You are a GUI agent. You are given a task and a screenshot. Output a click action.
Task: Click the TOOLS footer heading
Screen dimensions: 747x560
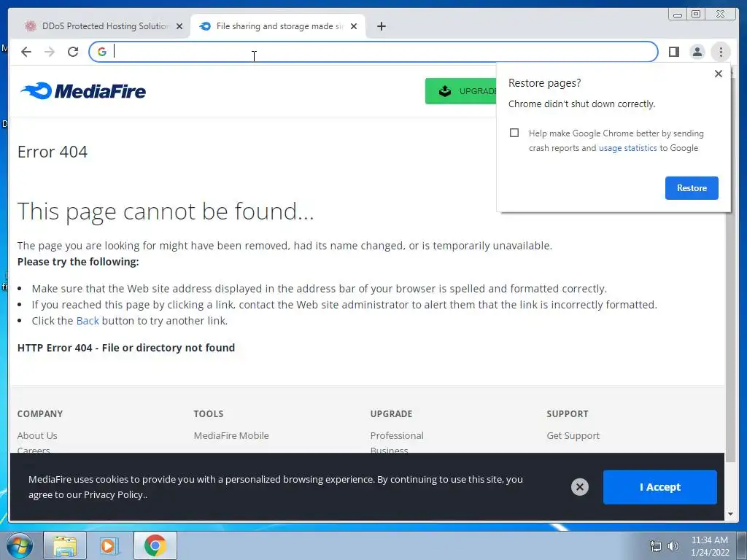(x=208, y=414)
